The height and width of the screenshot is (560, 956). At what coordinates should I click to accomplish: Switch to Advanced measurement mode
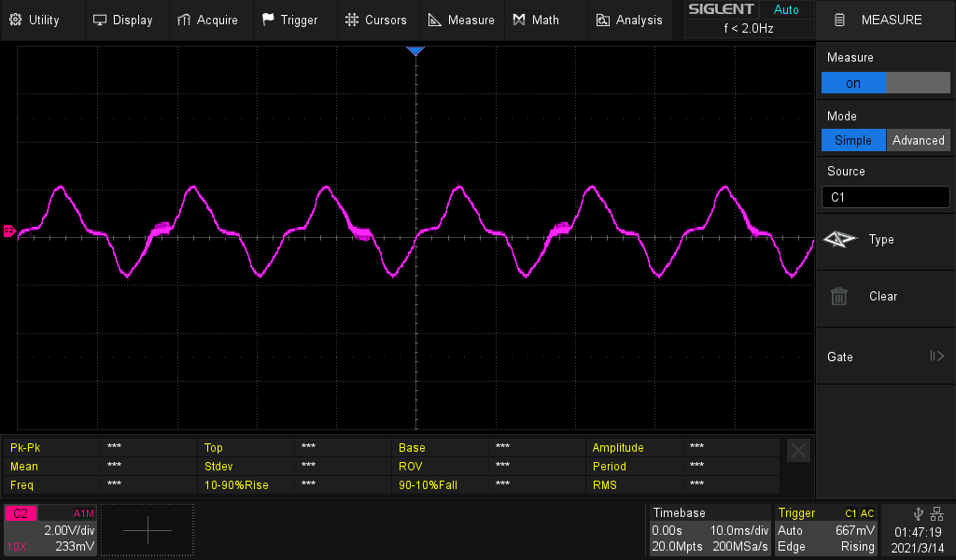(x=918, y=140)
